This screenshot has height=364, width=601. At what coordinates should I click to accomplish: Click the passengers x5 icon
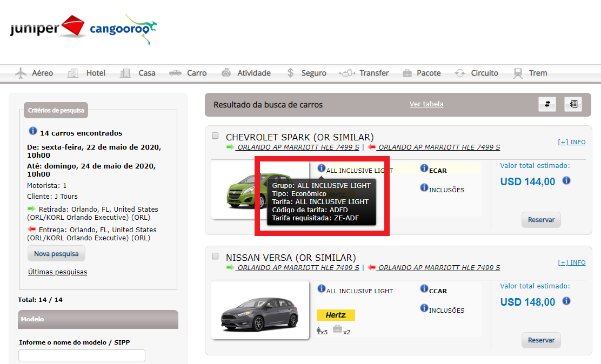coord(318,331)
